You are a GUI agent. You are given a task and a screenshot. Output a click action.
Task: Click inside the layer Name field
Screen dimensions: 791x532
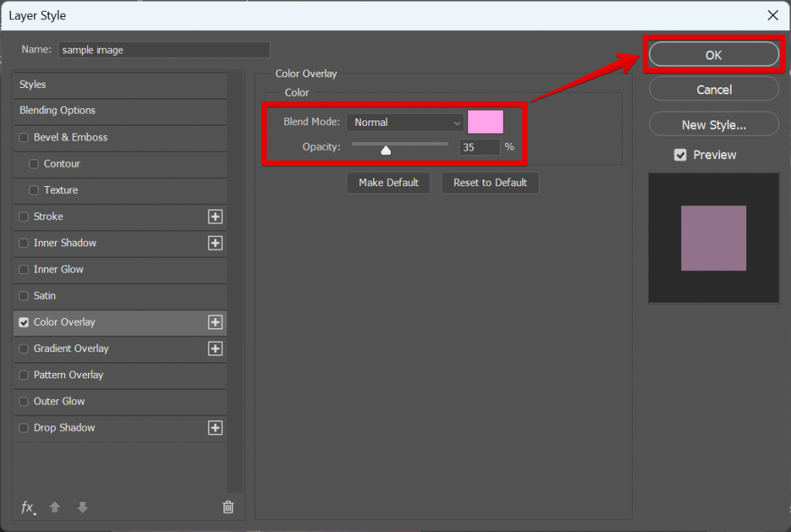click(x=163, y=49)
